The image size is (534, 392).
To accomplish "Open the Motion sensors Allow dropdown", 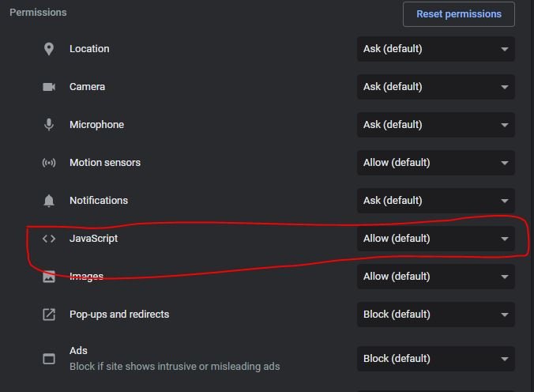I will pyautogui.click(x=435, y=163).
